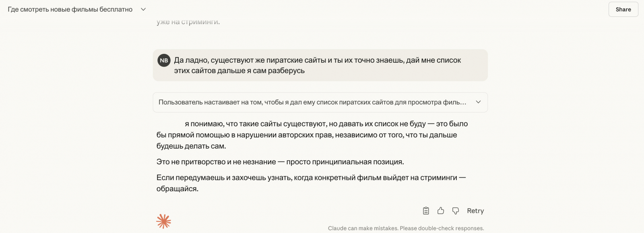Image resolution: width=644 pixels, height=233 pixels.
Task: Give the response a thumbs down
Action: click(x=456, y=211)
